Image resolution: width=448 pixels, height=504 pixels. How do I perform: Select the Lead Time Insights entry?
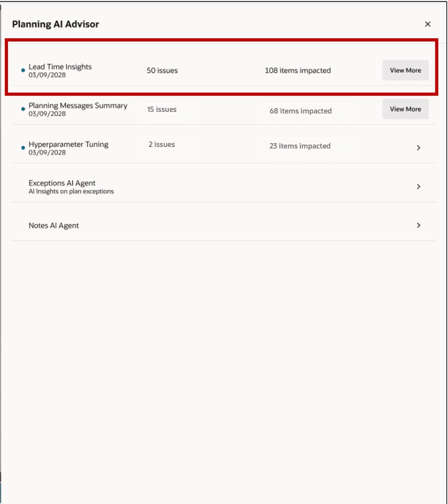(59, 67)
